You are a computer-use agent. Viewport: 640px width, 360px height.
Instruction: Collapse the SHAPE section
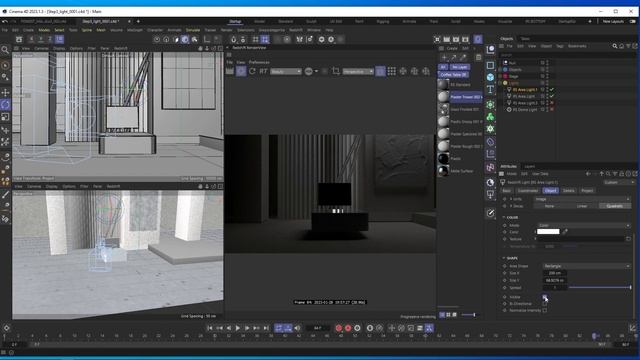pos(504,258)
